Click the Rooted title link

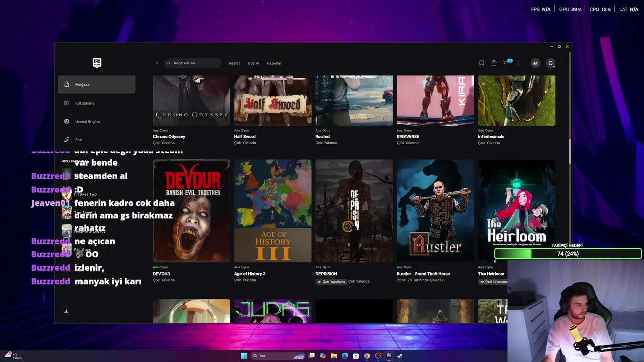323,137
